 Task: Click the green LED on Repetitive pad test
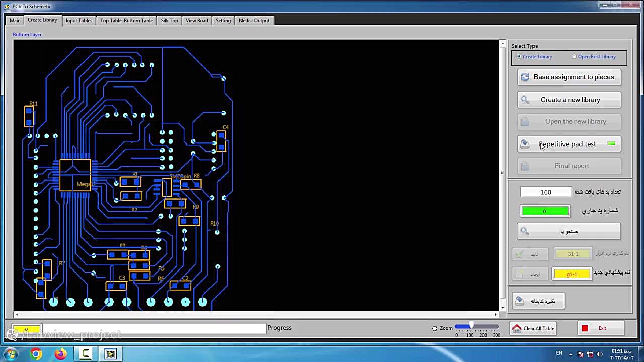click(611, 144)
